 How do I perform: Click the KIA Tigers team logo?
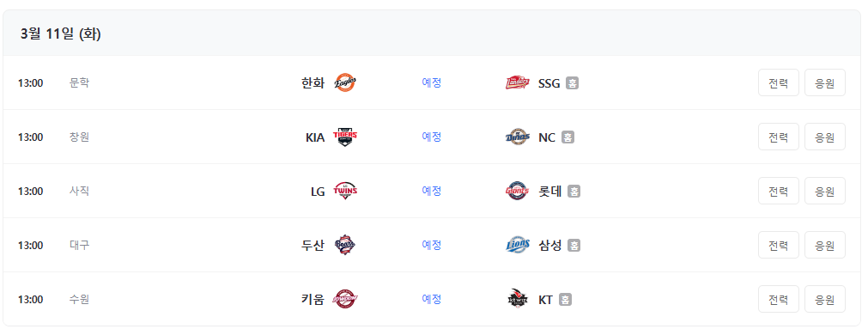(x=345, y=137)
